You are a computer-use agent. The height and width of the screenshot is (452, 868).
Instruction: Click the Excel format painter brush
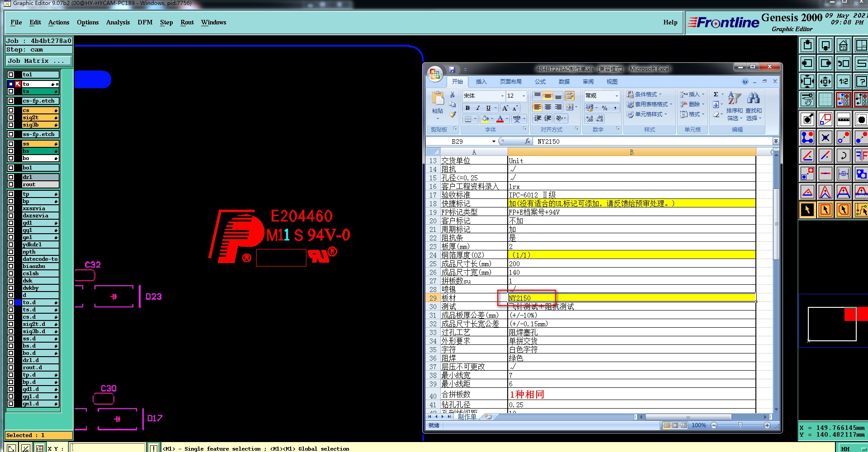[x=453, y=115]
